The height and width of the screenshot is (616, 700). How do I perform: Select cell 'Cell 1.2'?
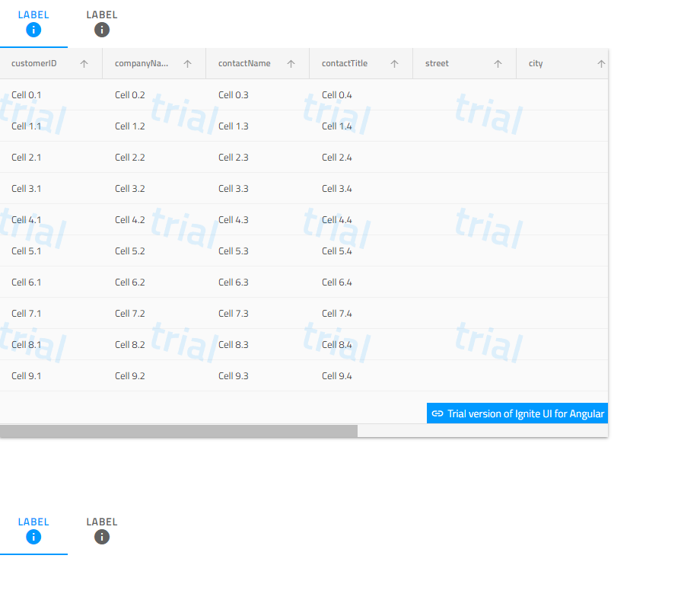click(x=154, y=126)
